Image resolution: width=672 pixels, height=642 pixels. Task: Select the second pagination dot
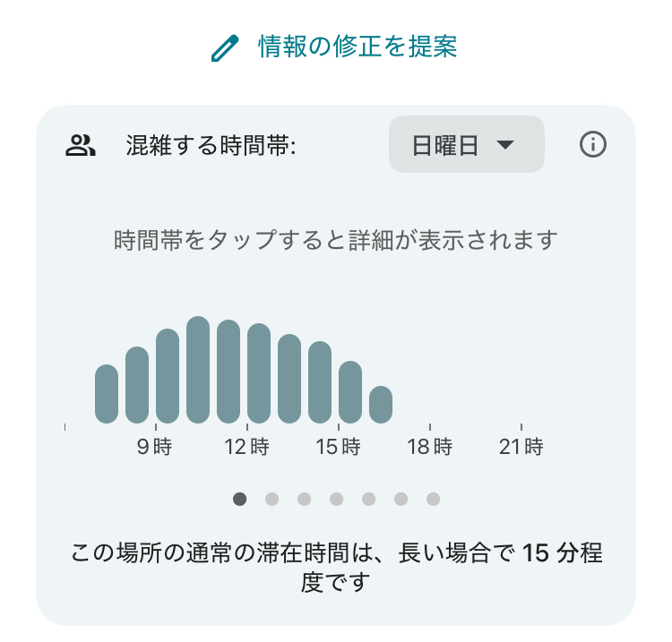tap(271, 499)
